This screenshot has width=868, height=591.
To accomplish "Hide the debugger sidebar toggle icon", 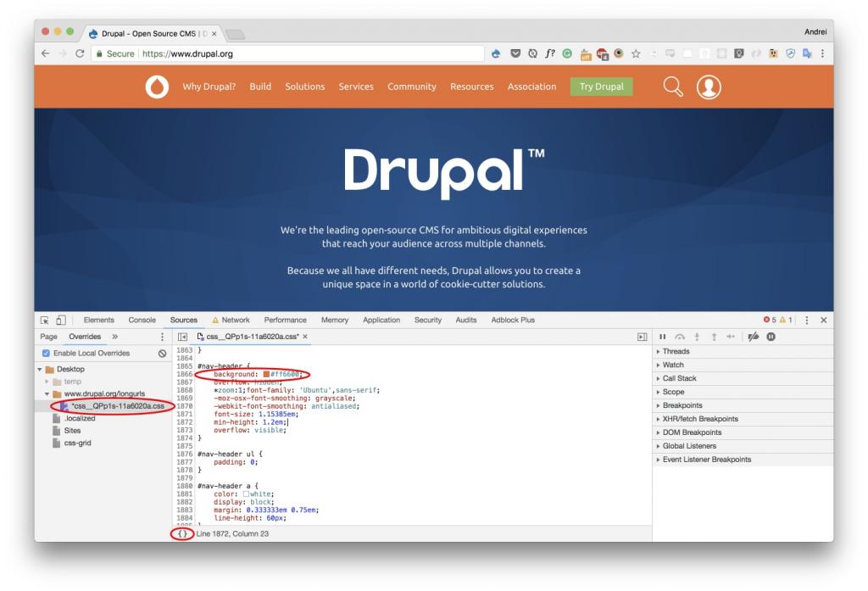I will click(643, 337).
